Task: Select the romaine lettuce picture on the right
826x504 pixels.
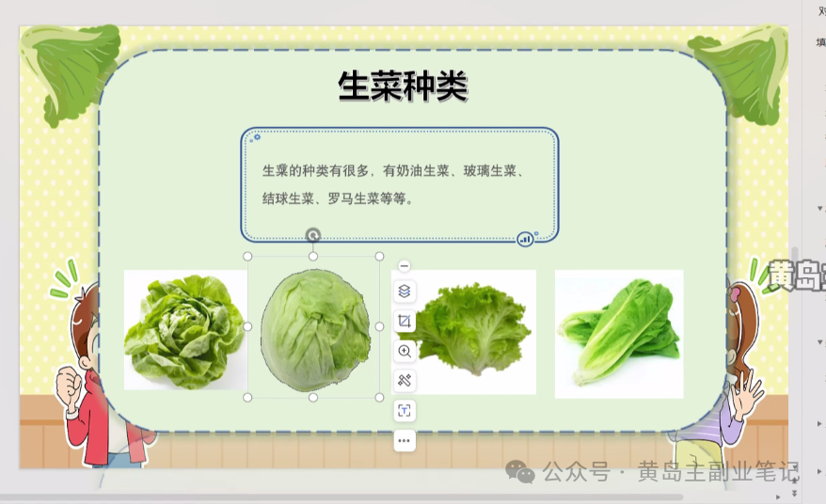Action: [618, 333]
